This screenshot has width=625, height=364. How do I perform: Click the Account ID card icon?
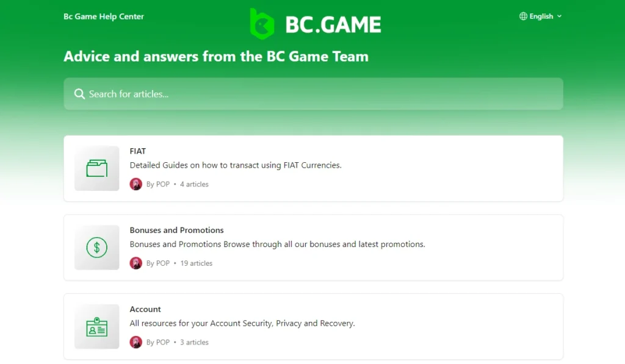click(x=97, y=327)
